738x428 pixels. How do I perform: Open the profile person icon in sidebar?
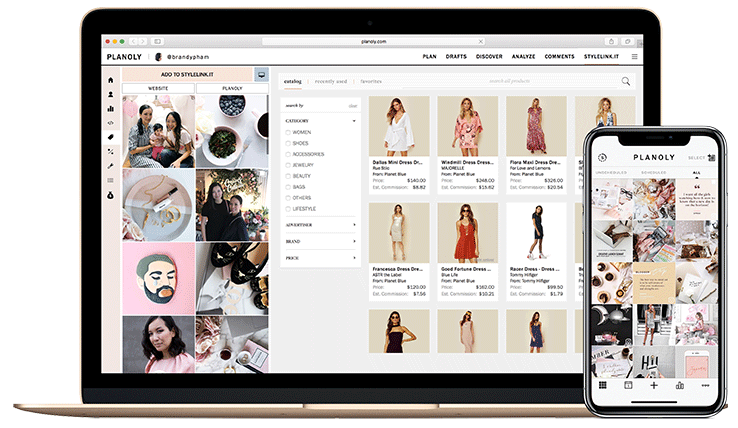111,94
